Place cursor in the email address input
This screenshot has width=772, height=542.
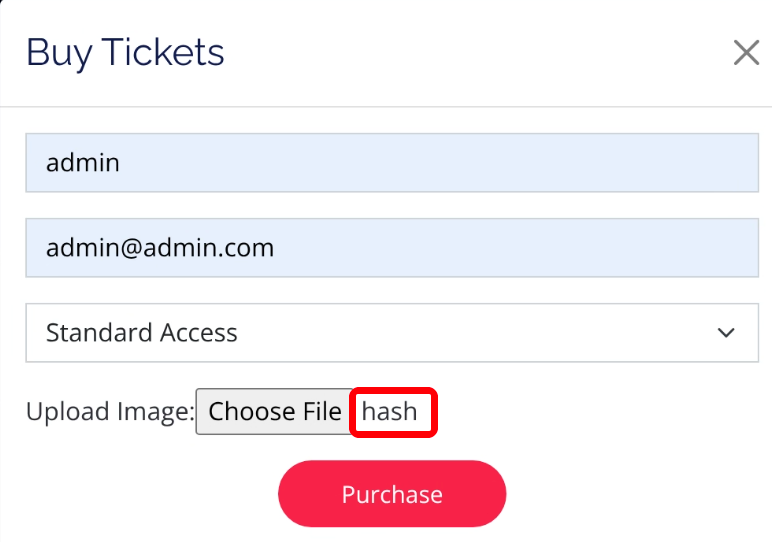point(391,248)
